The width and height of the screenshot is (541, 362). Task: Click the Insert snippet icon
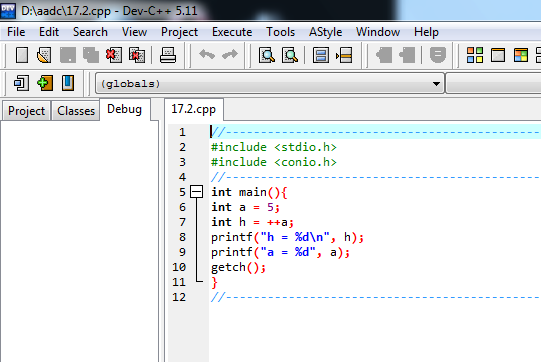(21, 83)
